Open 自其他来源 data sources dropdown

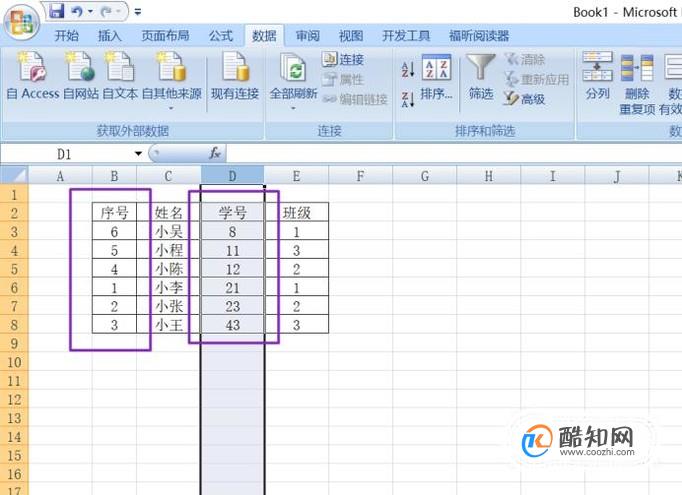click(172, 81)
